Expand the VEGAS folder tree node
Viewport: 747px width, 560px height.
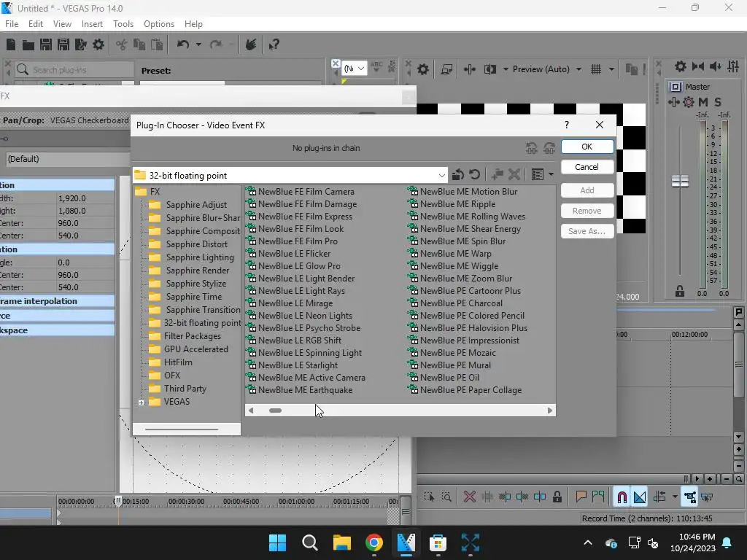click(141, 402)
